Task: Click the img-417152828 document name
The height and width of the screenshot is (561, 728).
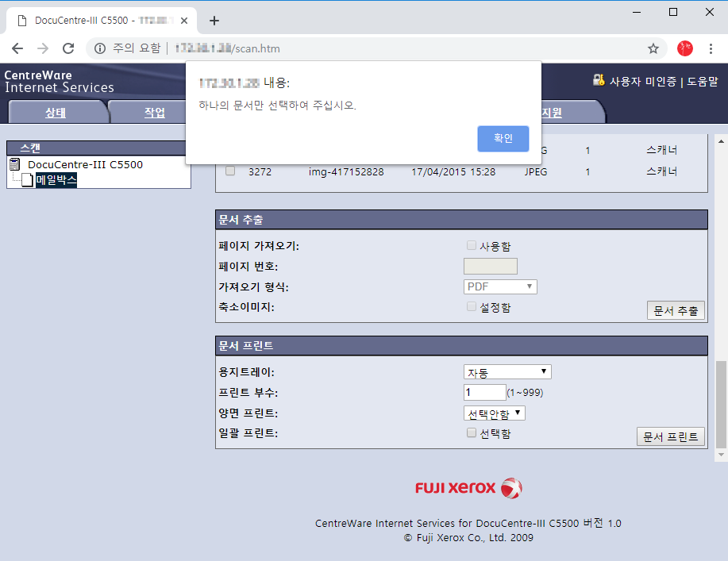Action: click(x=346, y=171)
